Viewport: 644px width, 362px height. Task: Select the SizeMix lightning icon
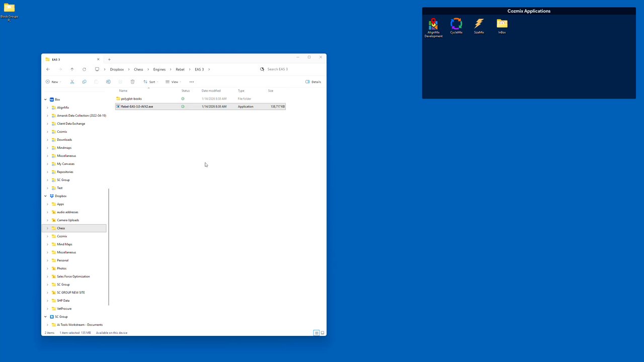[x=479, y=26]
